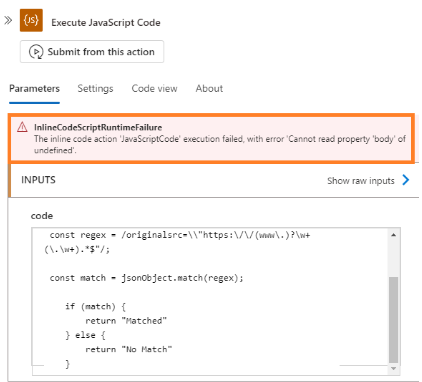
Task: Click the Execute JavaScript Code title
Action: coord(106,22)
